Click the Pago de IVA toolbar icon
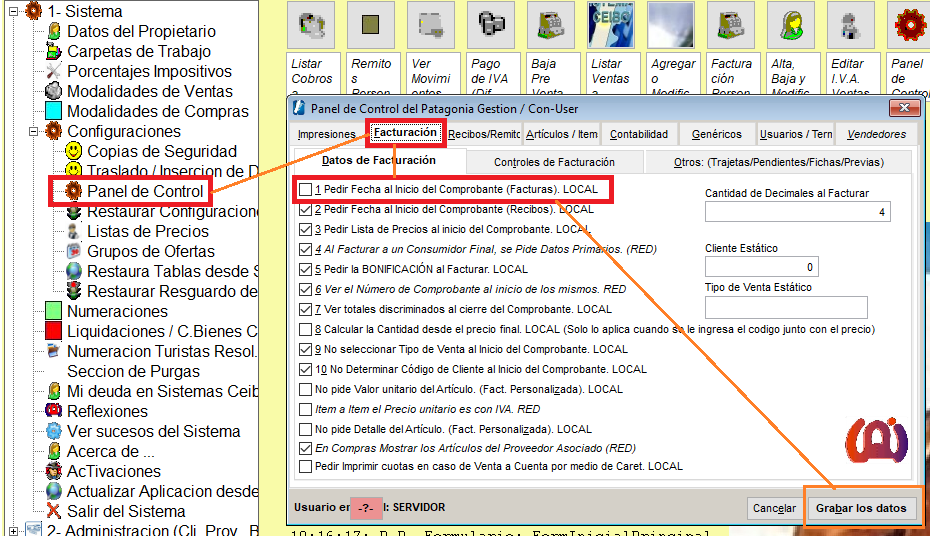 click(491, 25)
